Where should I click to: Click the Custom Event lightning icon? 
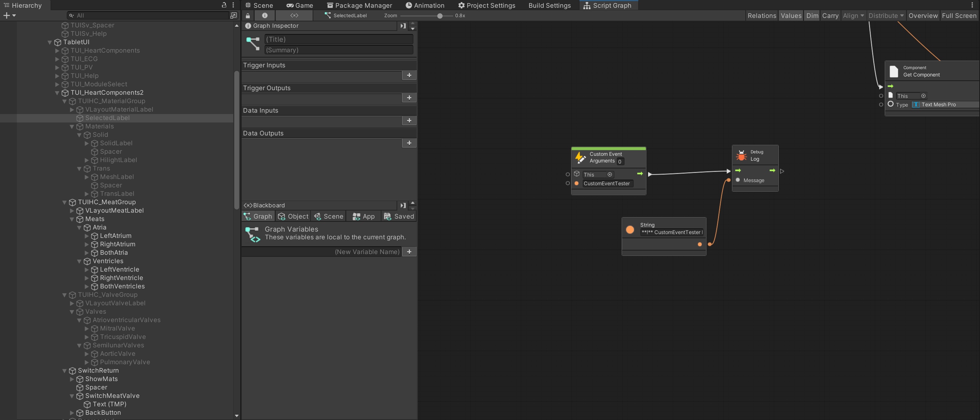tap(580, 158)
